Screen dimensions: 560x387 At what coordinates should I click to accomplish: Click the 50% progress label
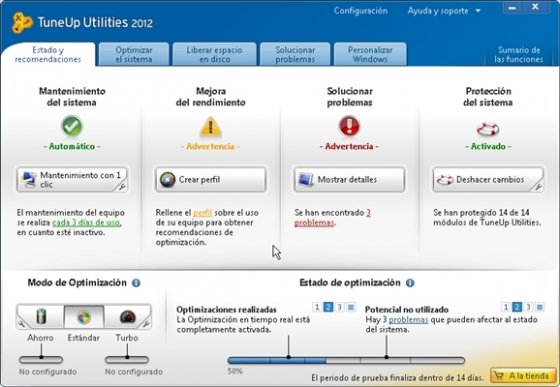pos(235,371)
